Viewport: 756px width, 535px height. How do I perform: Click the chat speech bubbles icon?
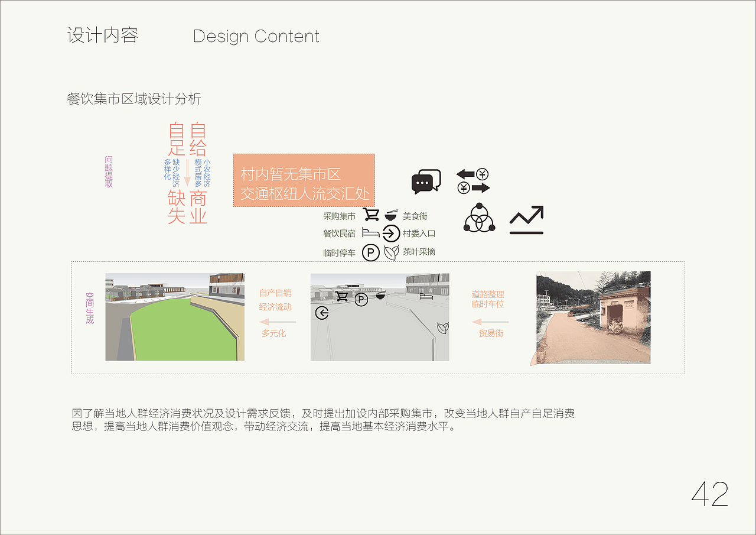(426, 181)
